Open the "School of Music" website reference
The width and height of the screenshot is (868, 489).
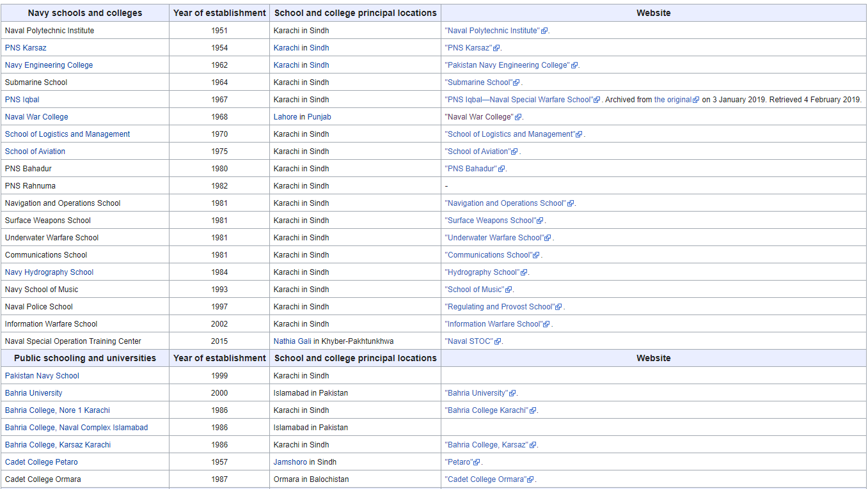(x=475, y=290)
